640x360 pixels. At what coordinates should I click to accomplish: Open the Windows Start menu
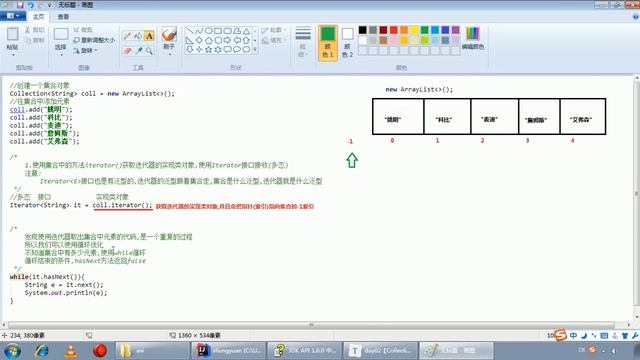pyautogui.click(x=13, y=351)
